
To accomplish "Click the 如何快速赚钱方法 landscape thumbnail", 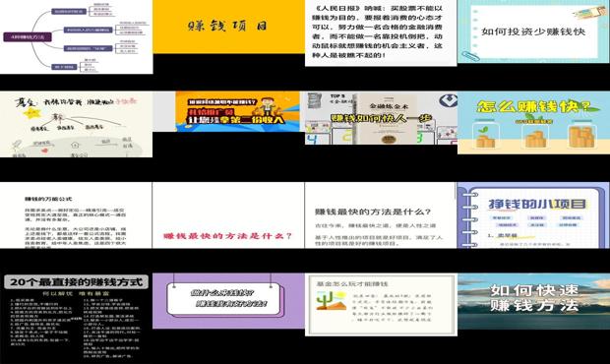I will [533, 301].
